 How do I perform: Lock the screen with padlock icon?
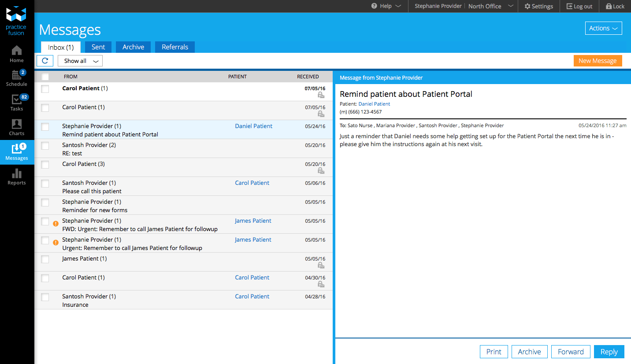615,6
